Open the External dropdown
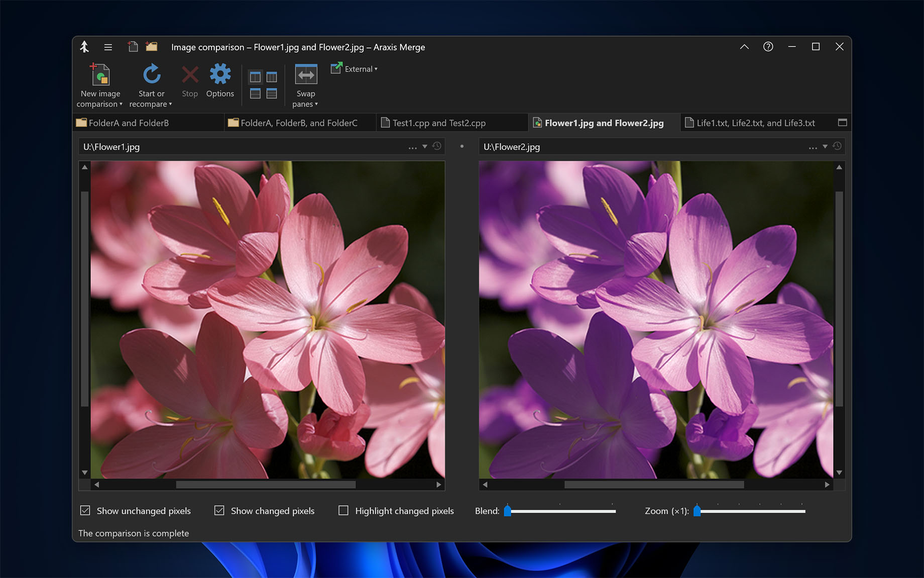The width and height of the screenshot is (924, 578). tap(376, 69)
